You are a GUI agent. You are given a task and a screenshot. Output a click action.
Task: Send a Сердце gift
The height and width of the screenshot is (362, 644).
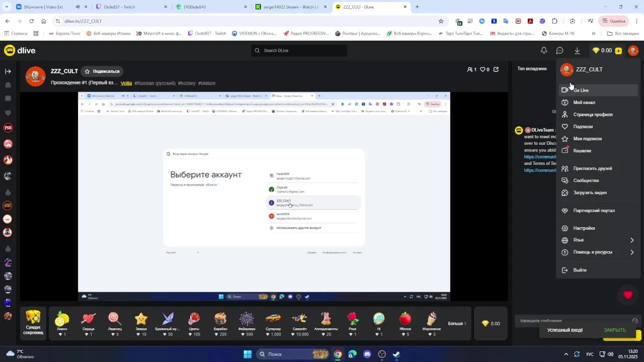point(89,323)
